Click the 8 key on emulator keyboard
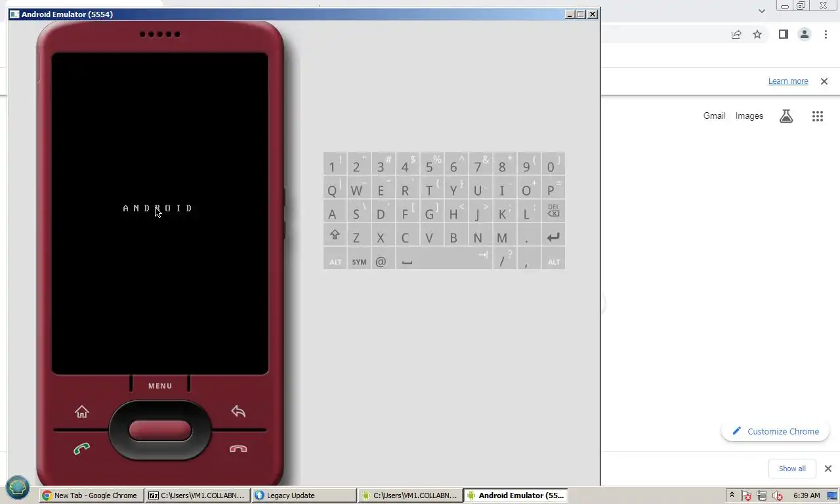This screenshot has width=840, height=504. coord(505,164)
